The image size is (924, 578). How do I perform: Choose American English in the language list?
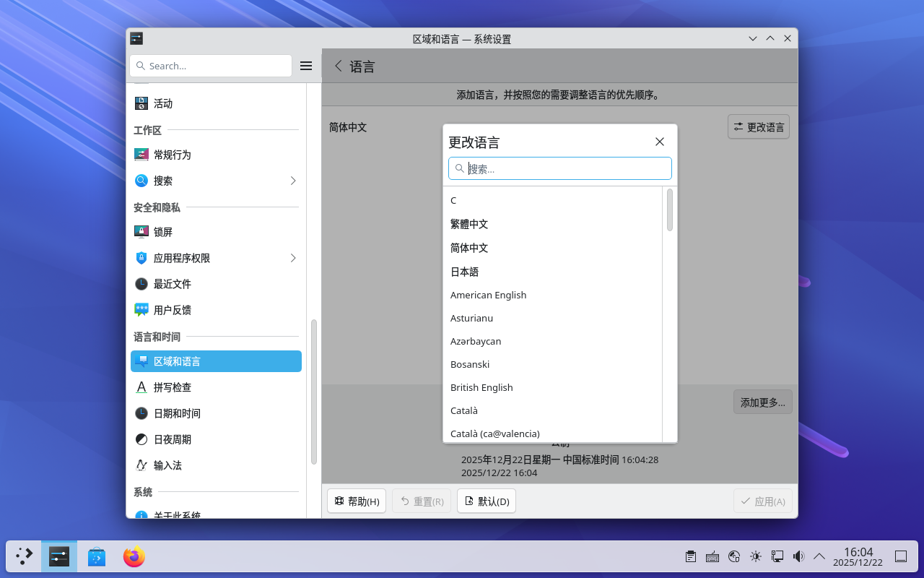[x=488, y=295]
